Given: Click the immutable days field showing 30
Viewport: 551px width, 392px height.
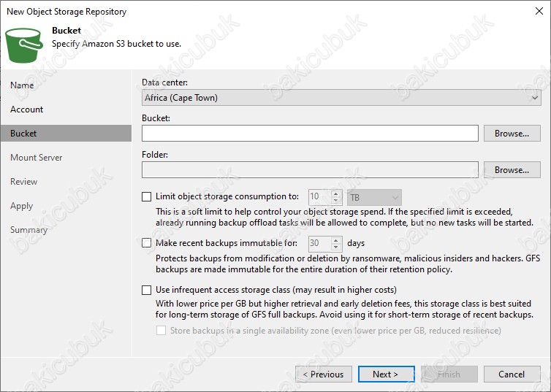Looking at the screenshot, I should 319,244.
